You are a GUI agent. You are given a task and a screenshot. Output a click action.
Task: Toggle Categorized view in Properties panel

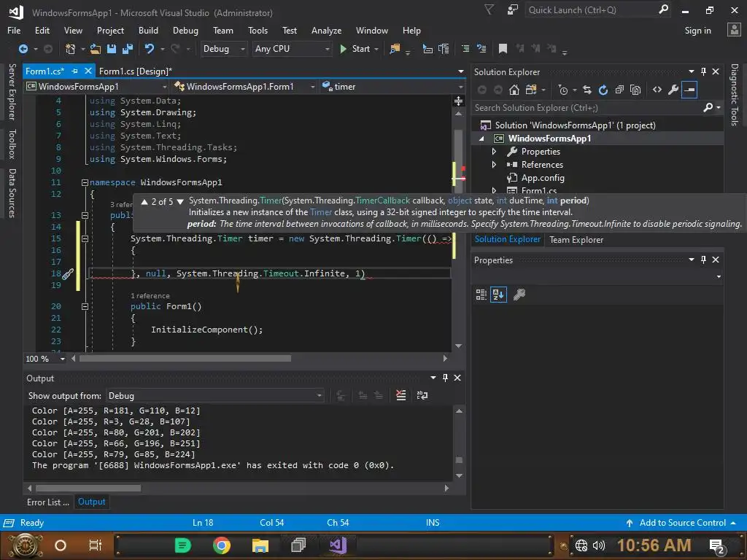[x=481, y=295]
